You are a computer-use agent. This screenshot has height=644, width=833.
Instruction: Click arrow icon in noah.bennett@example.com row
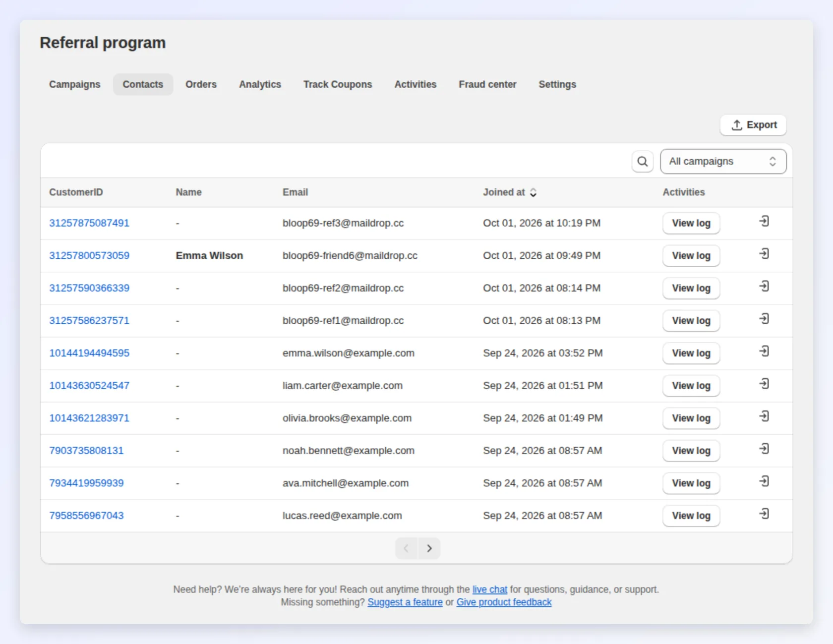[764, 449]
